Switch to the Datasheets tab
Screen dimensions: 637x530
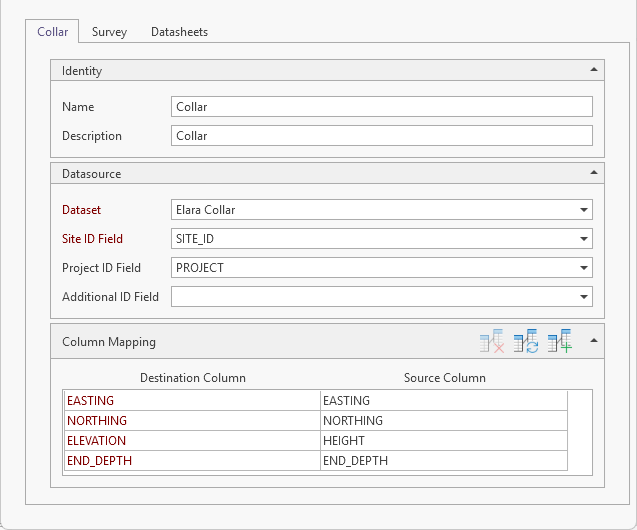(x=179, y=32)
